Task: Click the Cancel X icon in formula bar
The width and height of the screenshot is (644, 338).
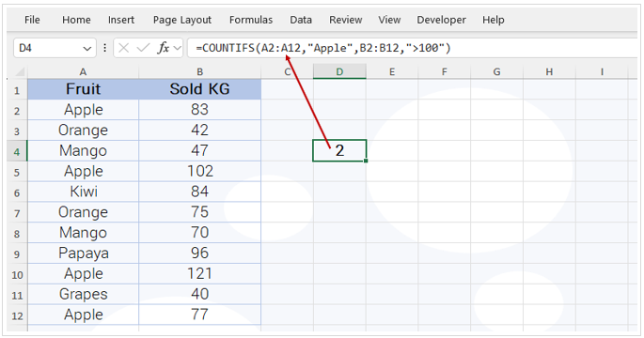Action: [x=123, y=49]
